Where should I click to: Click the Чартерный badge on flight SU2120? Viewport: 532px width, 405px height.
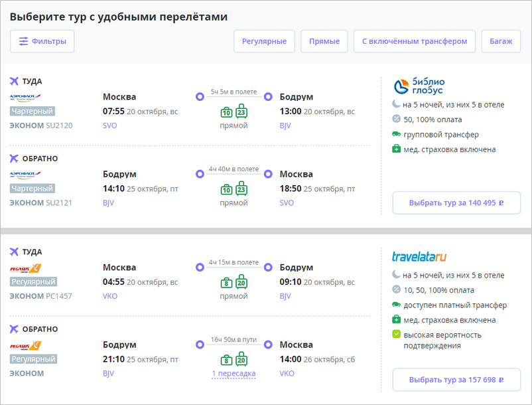point(32,112)
